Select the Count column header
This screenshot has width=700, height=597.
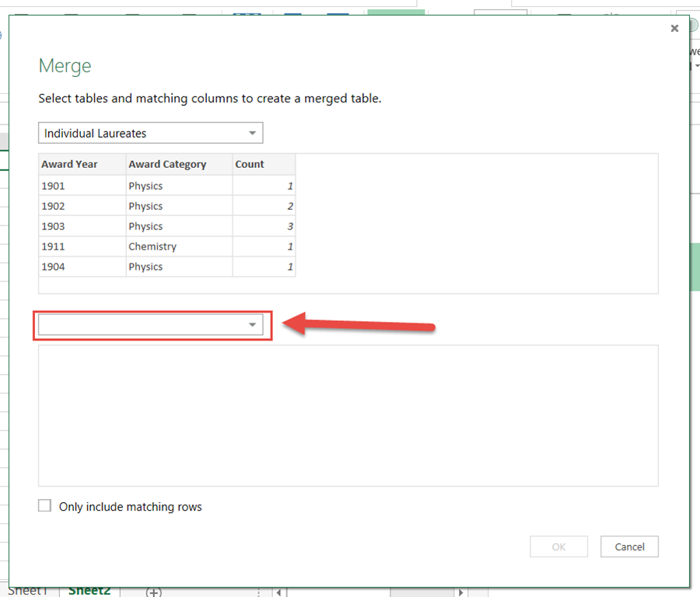click(263, 164)
